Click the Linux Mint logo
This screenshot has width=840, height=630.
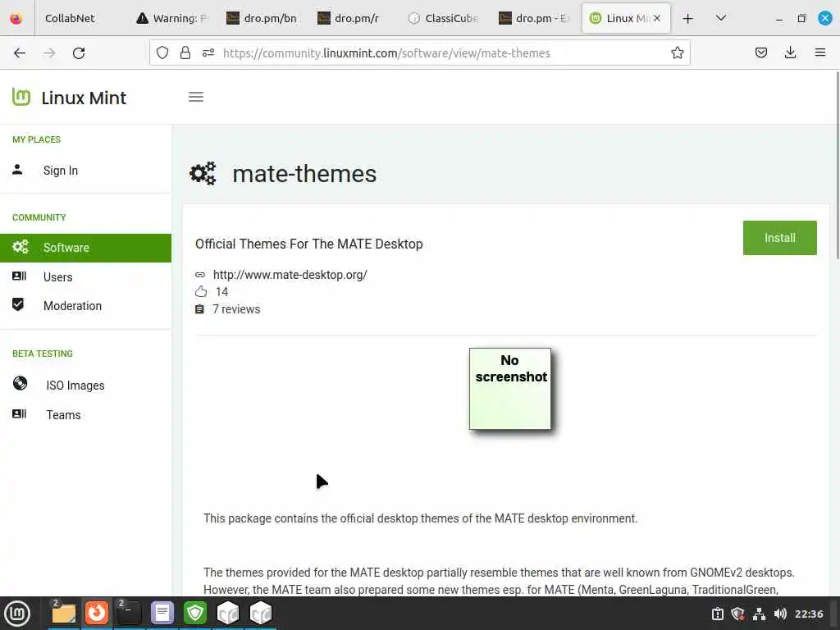pos(69,98)
